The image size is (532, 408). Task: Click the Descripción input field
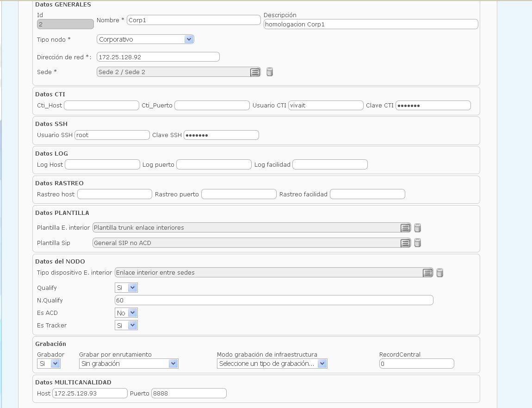click(371, 24)
